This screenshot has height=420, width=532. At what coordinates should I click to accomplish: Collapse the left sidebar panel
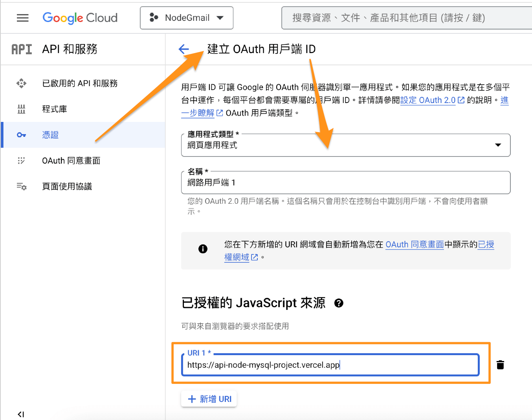[x=21, y=414]
